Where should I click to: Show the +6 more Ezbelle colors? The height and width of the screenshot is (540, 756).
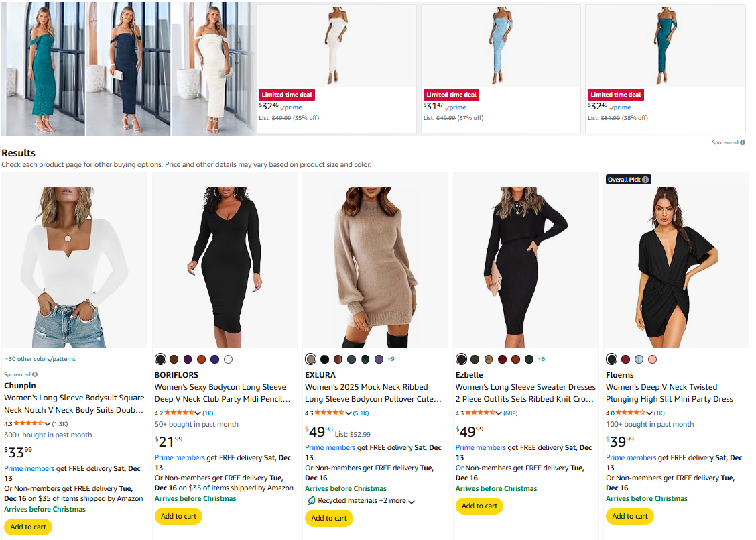[x=541, y=359]
